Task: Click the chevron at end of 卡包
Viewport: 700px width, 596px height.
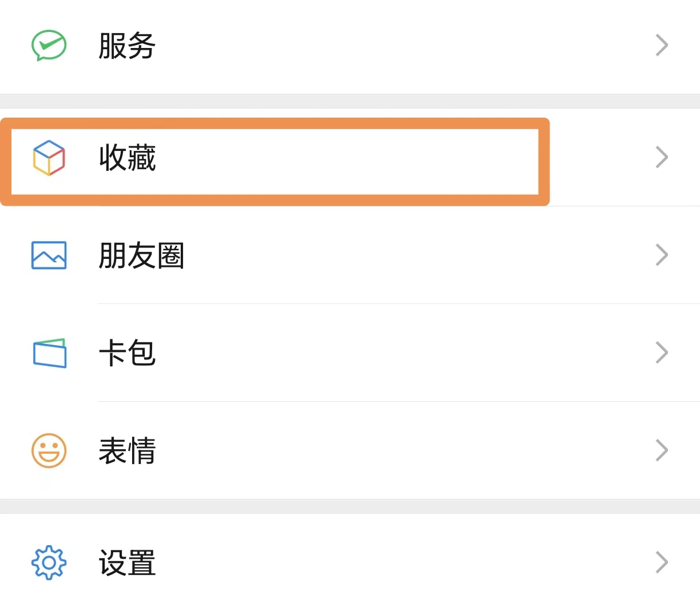Action: [x=662, y=353]
